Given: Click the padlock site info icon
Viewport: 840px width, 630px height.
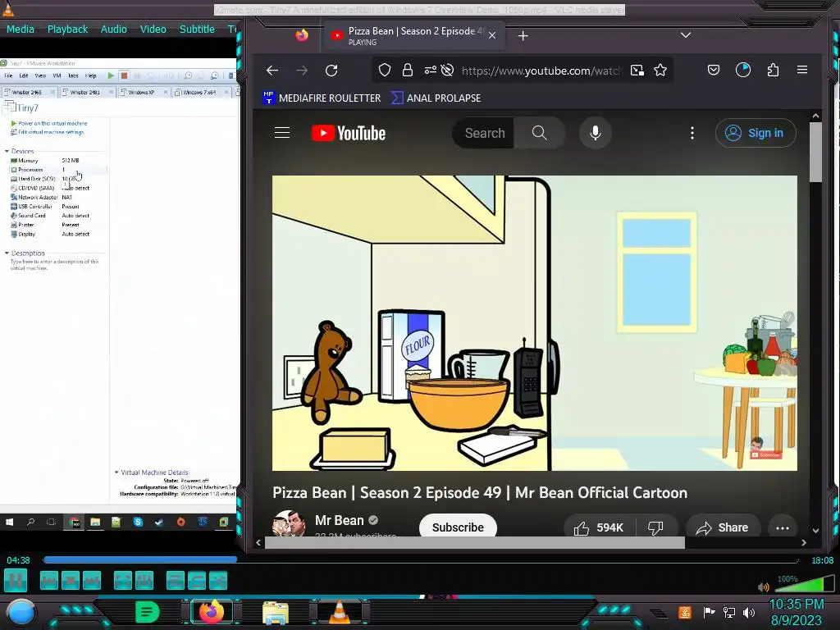Looking at the screenshot, I should [x=408, y=71].
